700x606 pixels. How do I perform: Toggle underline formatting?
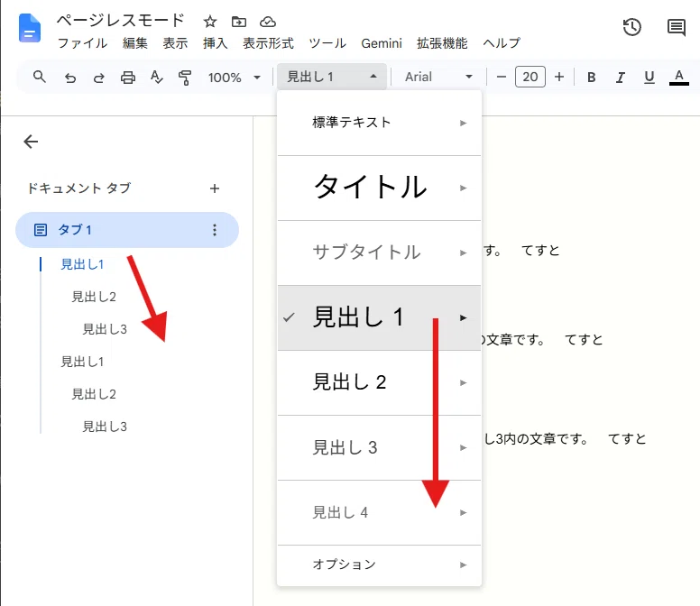[x=649, y=78]
